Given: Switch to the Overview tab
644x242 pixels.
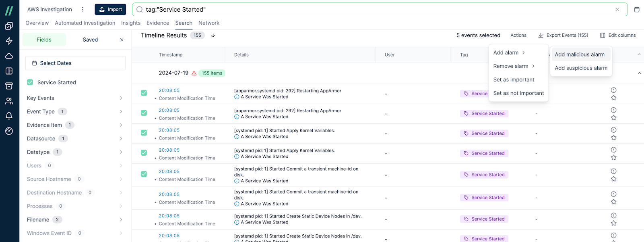Looking at the screenshot, I should pyautogui.click(x=37, y=23).
